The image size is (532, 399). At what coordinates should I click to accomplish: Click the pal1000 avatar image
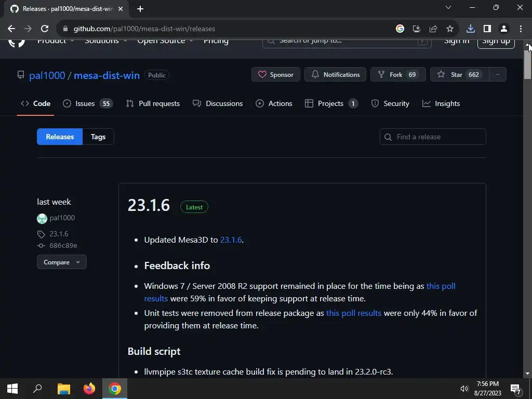pos(42,219)
